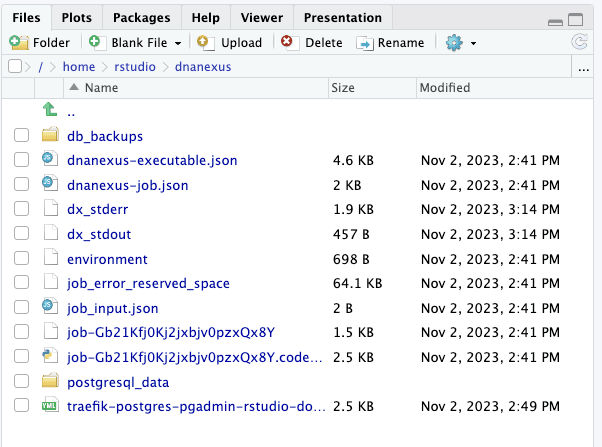602x447 pixels.
Task: Open the postgresql_data folder
Action: pyautogui.click(x=118, y=382)
